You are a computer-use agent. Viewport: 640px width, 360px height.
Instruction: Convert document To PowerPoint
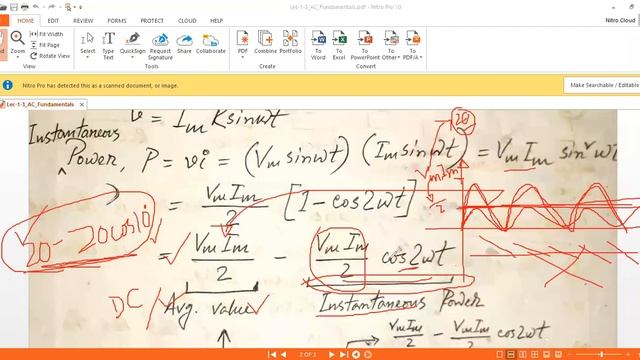pos(365,46)
